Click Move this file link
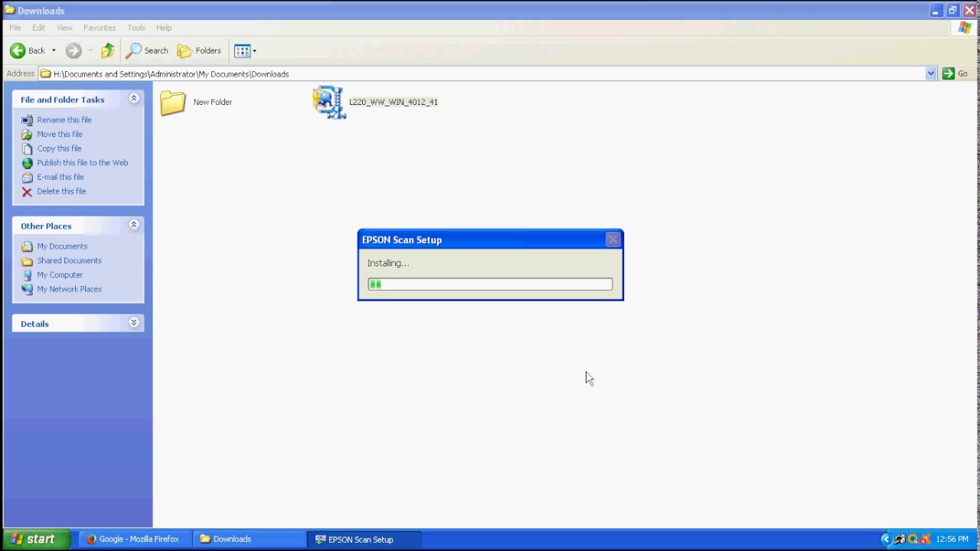980x551 pixels. coord(60,134)
